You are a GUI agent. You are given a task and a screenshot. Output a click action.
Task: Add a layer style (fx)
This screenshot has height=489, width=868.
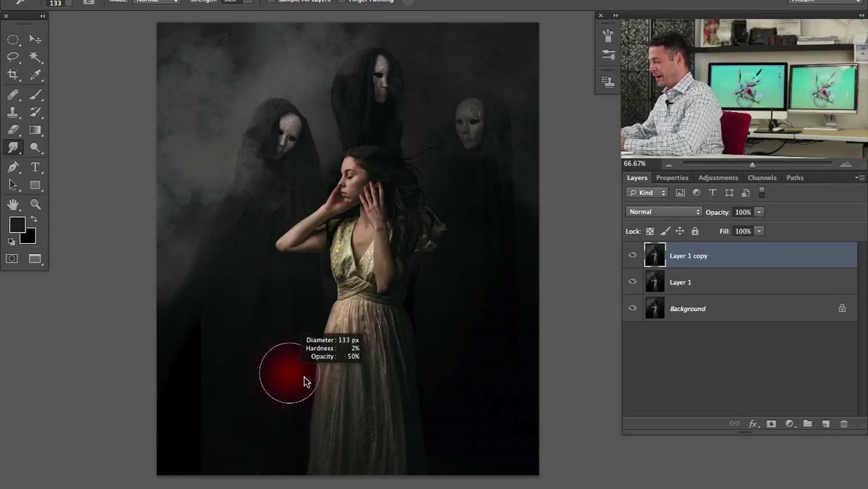(753, 424)
